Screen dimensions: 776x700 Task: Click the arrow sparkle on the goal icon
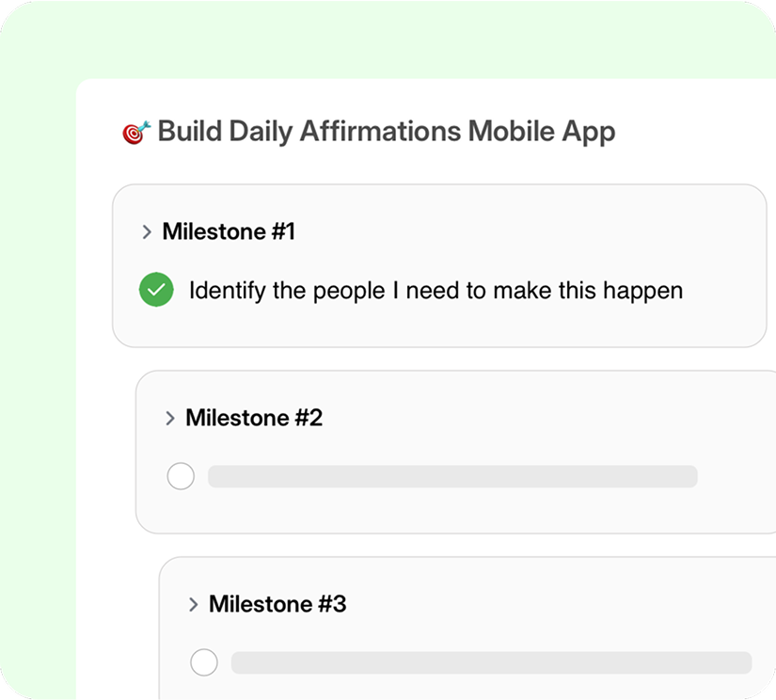point(143,123)
